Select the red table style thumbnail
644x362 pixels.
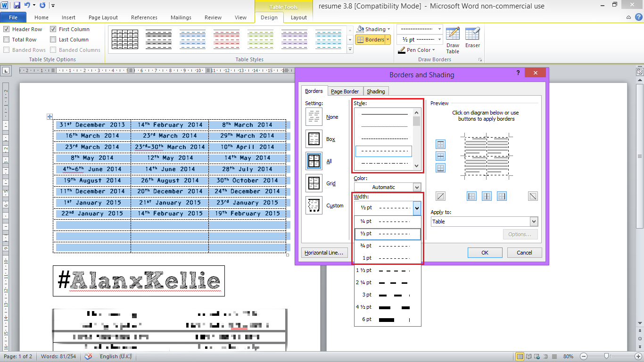click(x=226, y=40)
